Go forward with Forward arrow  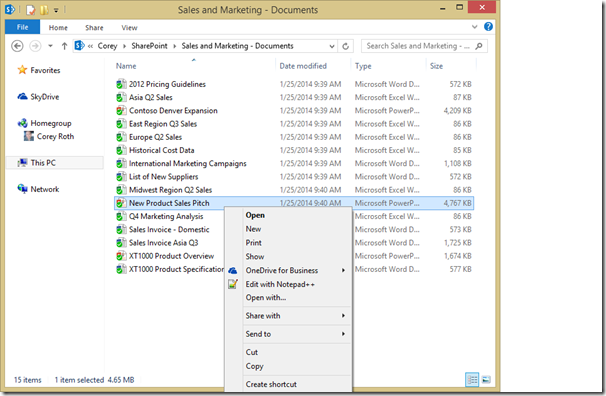pyautogui.click(x=35, y=46)
